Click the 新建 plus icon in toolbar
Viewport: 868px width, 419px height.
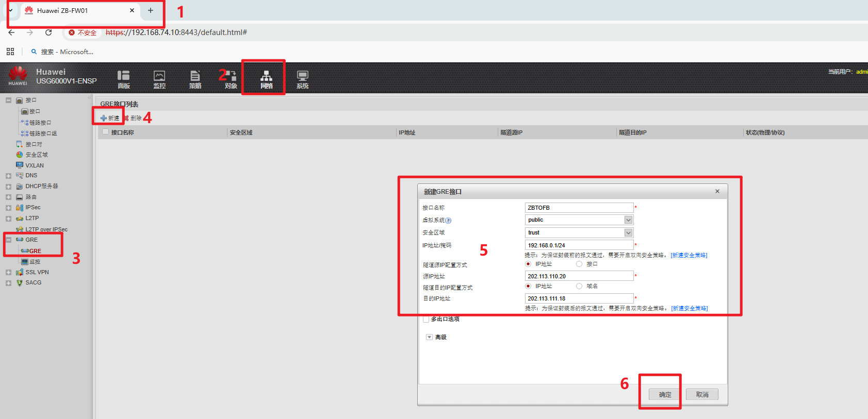tap(104, 119)
